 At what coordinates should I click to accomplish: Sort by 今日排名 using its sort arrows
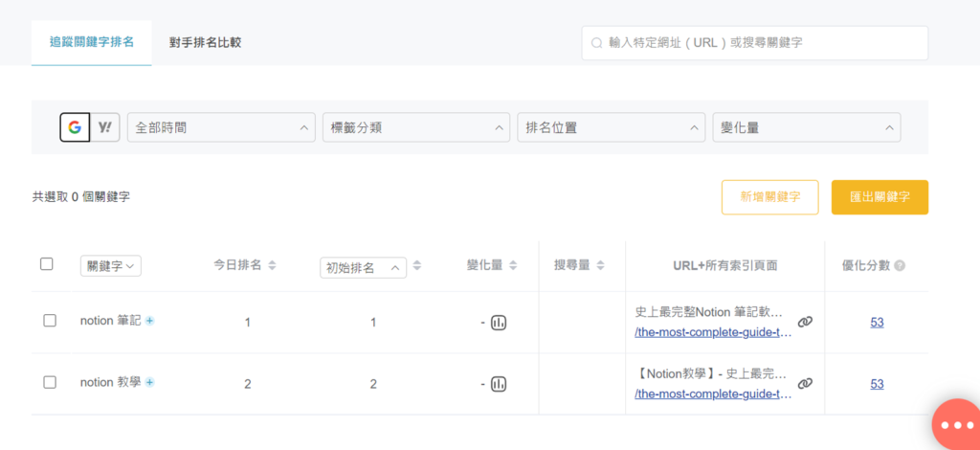272,265
